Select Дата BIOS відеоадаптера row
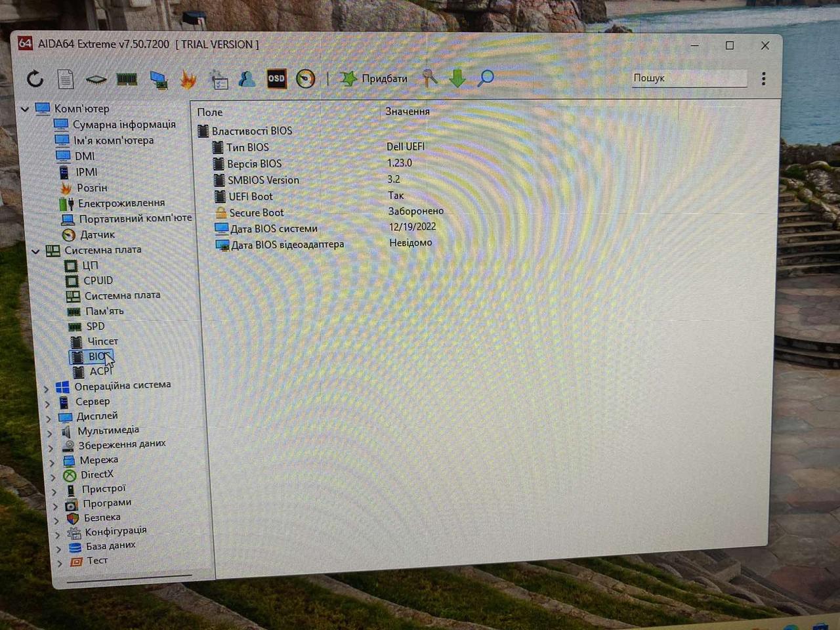 click(287, 245)
